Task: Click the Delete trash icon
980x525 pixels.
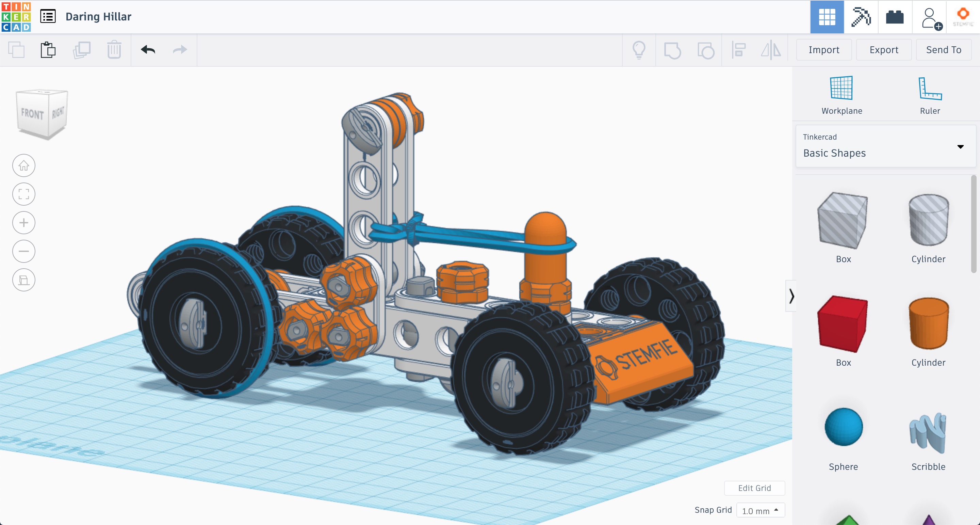Action: point(114,50)
